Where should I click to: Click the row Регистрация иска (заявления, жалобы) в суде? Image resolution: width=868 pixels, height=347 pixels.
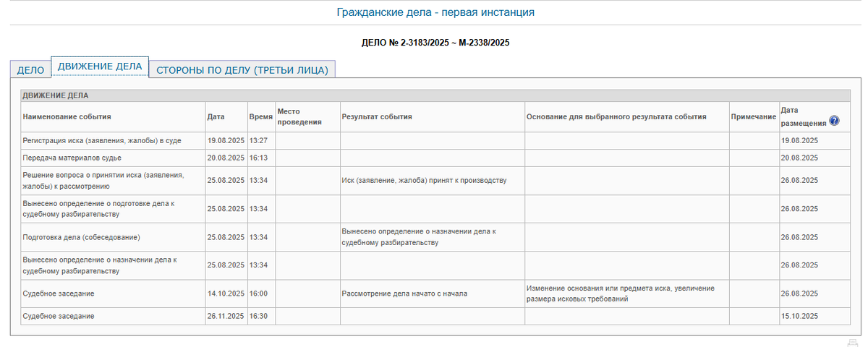pyautogui.click(x=436, y=140)
